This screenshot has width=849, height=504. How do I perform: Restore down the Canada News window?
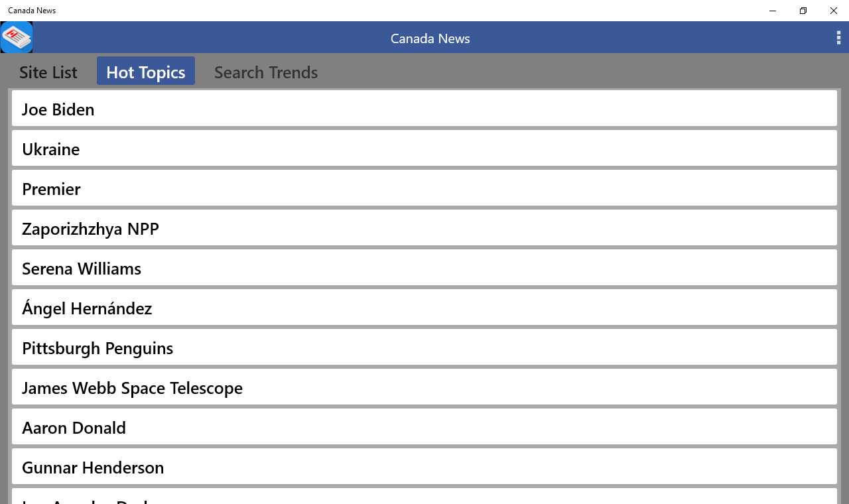click(803, 11)
